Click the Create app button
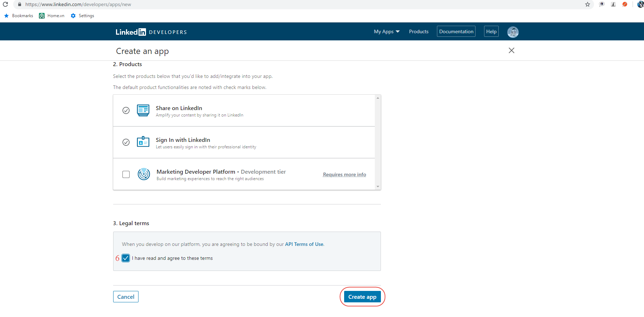The height and width of the screenshot is (317, 644). [x=362, y=297]
